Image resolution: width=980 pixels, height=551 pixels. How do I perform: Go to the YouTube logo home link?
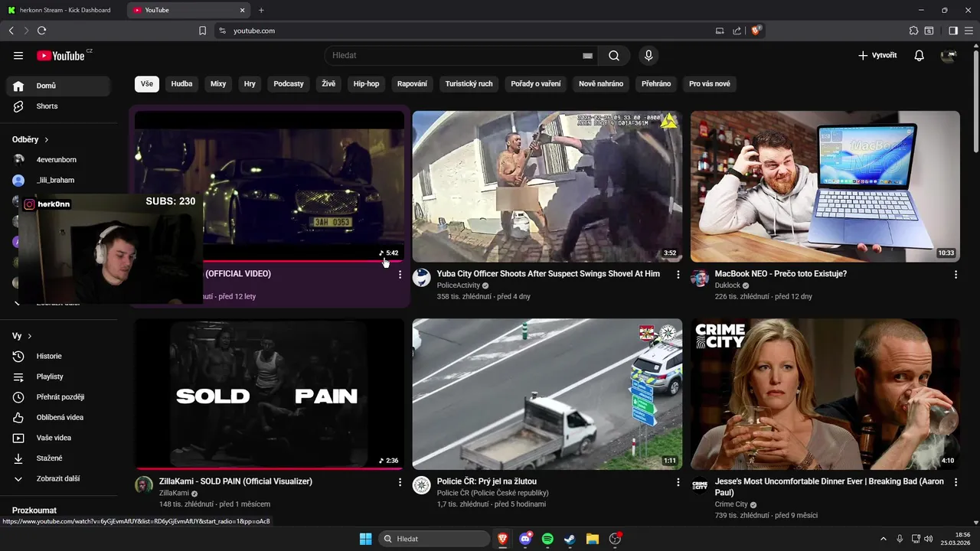60,55
